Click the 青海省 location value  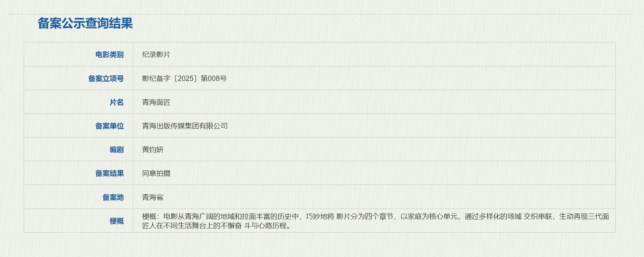(153, 197)
